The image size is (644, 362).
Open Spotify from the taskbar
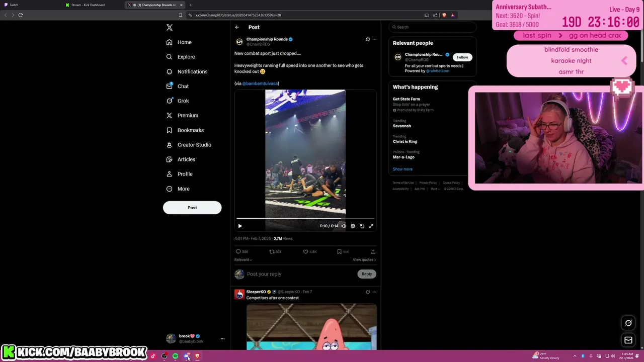[175, 356]
